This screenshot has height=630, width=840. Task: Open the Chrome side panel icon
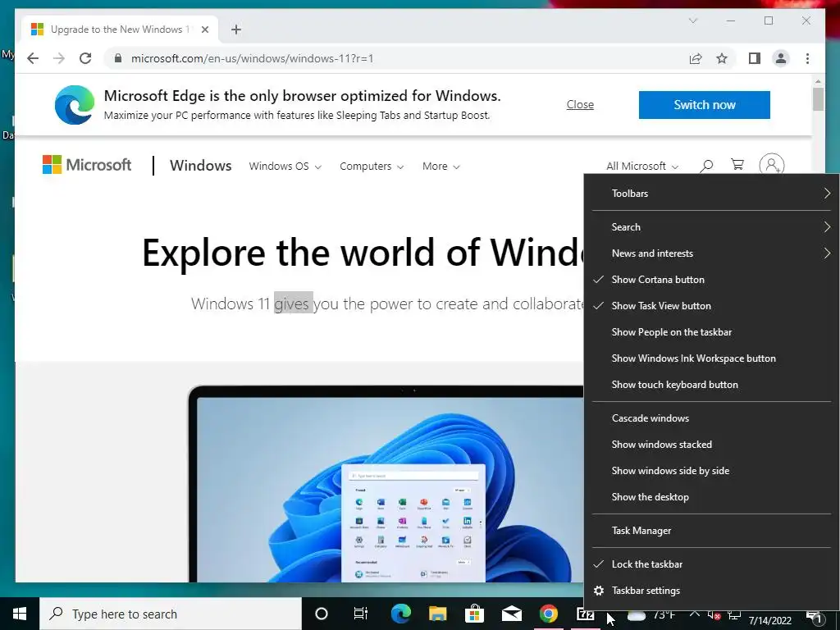coord(755,58)
